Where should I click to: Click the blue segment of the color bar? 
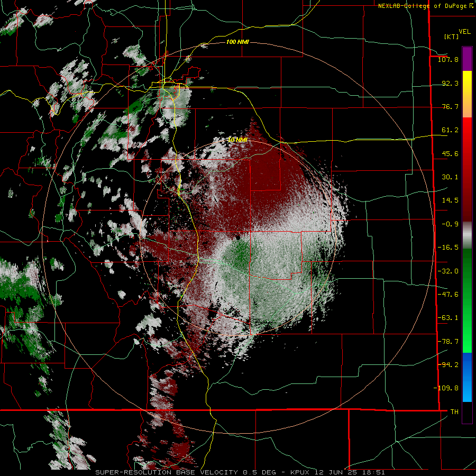click(x=467, y=377)
